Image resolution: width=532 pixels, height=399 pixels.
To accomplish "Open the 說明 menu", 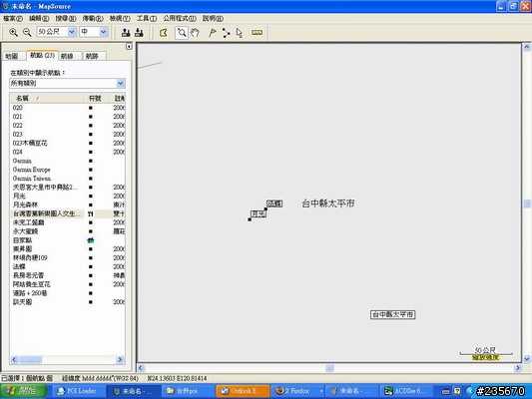I will click(213, 19).
